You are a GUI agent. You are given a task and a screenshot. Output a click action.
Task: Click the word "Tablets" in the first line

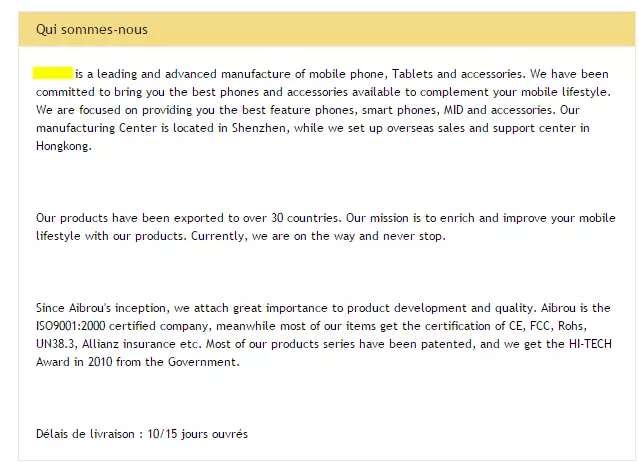pyautogui.click(x=411, y=74)
